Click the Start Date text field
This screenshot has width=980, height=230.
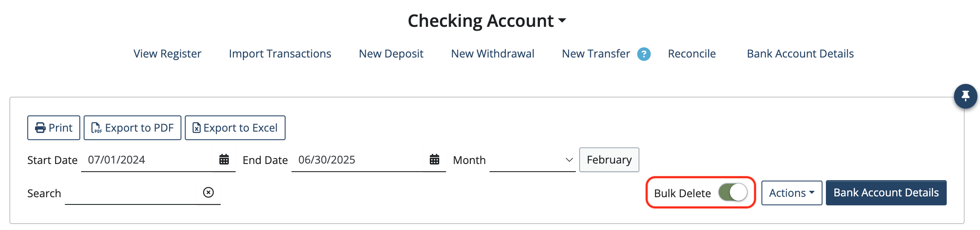pos(146,160)
